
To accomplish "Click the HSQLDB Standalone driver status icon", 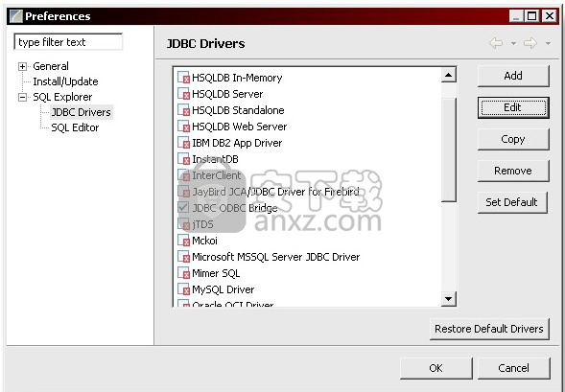I will point(184,110).
